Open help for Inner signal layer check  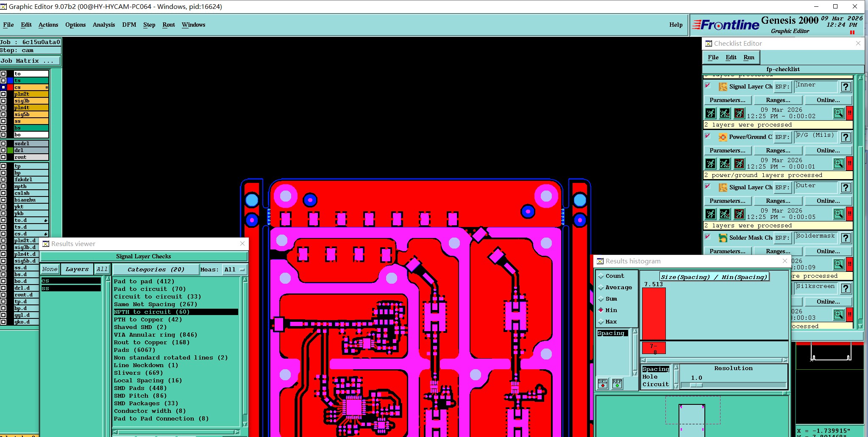(846, 87)
